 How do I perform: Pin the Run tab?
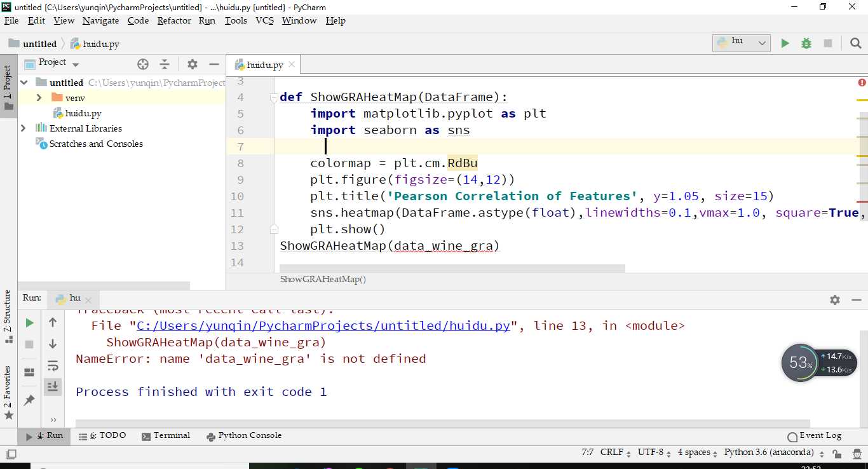pyautogui.click(x=29, y=400)
